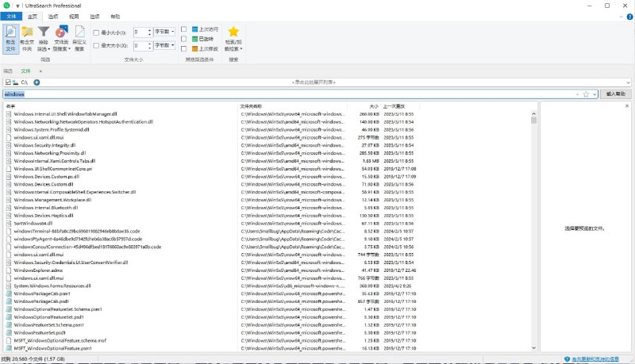635x364 pixels.
Task: Click the blue plus icon to add a drive
Action: click(x=37, y=82)
